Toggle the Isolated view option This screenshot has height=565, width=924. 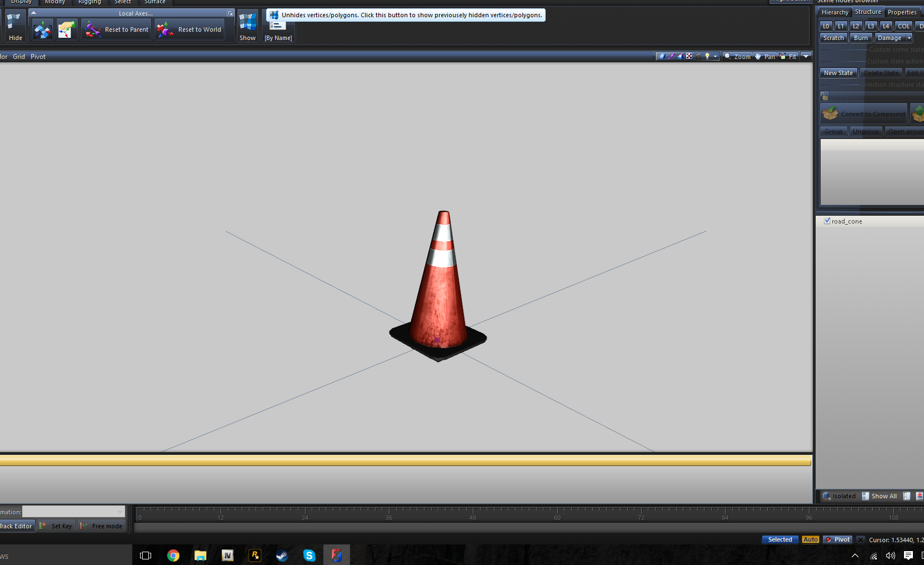tap(839, 496)
